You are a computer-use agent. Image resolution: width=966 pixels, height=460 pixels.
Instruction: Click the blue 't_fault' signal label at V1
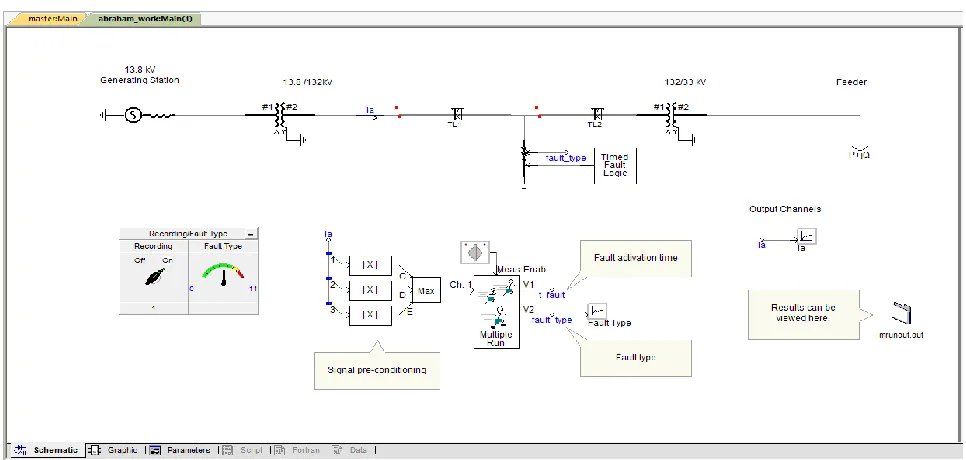pos(552,295)
